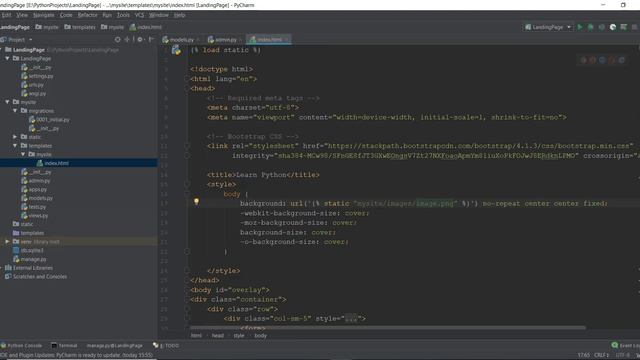This screenshot has width=640, height=360.
Task: Open the LandingPage run configuration dropdown
Action: pyautogui.click(x=548, y=27)
